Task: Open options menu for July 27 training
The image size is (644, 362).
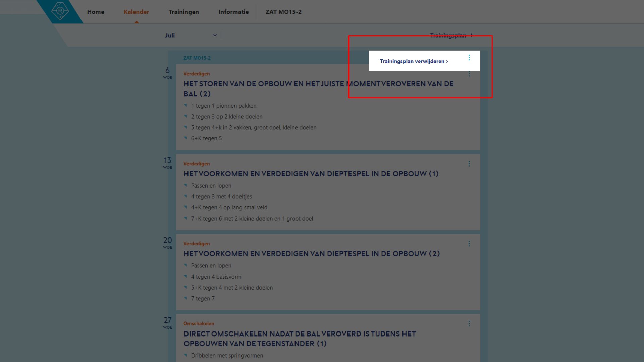Action: [x=469, y=324]
